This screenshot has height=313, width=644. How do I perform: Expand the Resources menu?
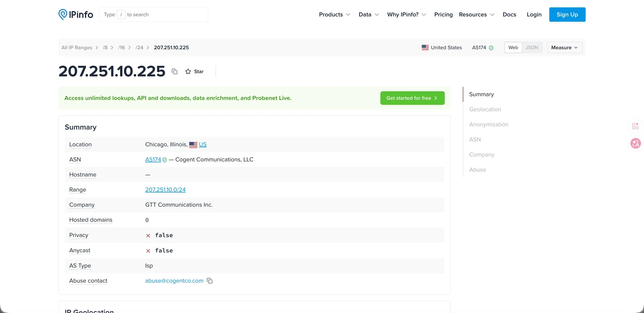(476, 15)
